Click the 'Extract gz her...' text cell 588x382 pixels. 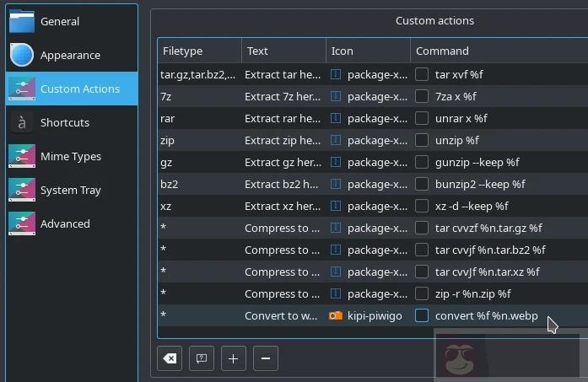pyautogui.click(x=283, y=162)
